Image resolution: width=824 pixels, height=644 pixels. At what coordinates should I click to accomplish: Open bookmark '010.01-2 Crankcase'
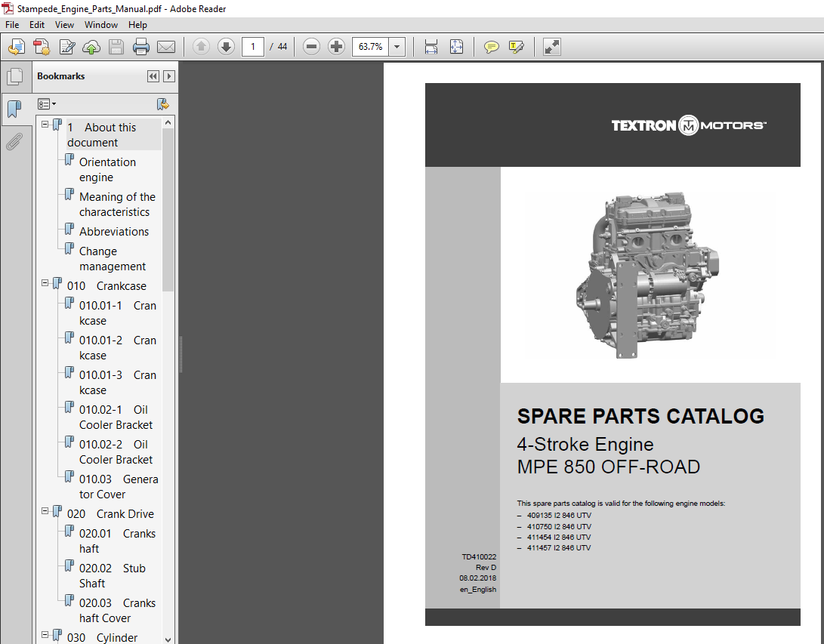click(117, 348)
